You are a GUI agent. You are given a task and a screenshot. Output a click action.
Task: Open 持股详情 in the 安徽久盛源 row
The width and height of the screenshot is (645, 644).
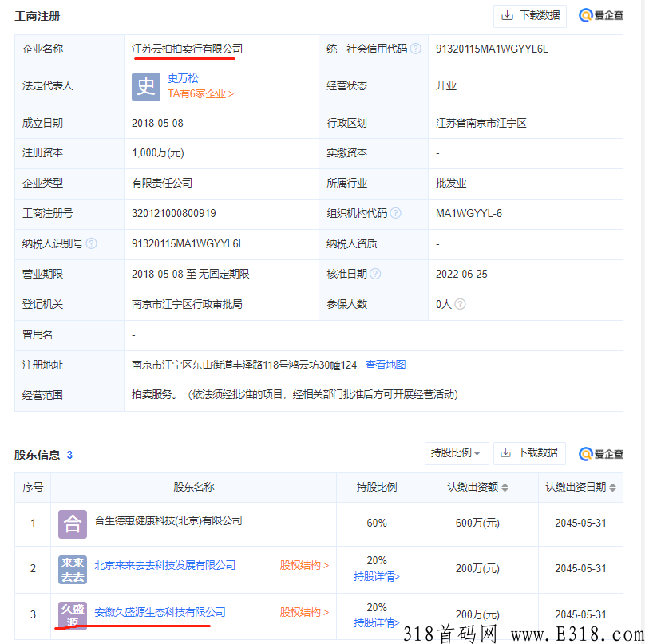[377, 622]
